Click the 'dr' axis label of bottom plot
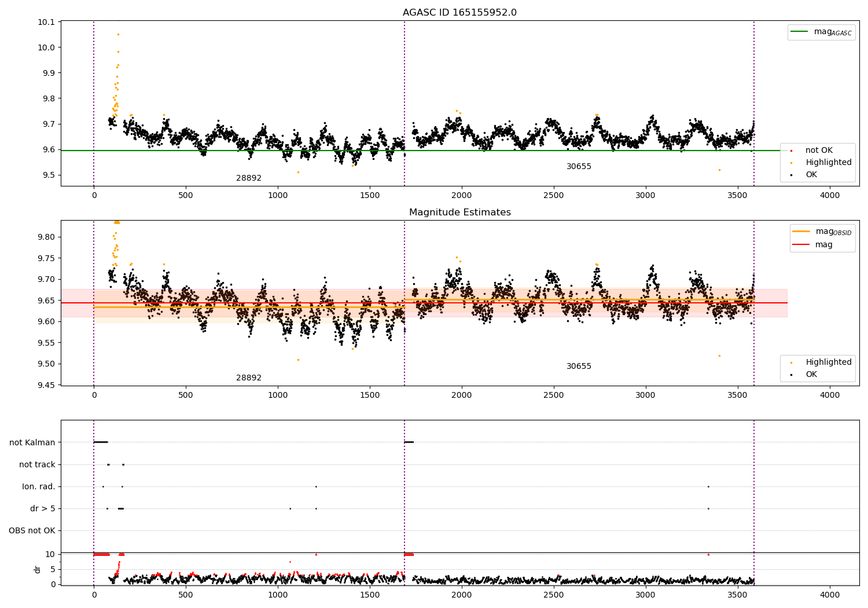Image resolution: width=868 pixels, height=608 pixels. coord(38,569)
